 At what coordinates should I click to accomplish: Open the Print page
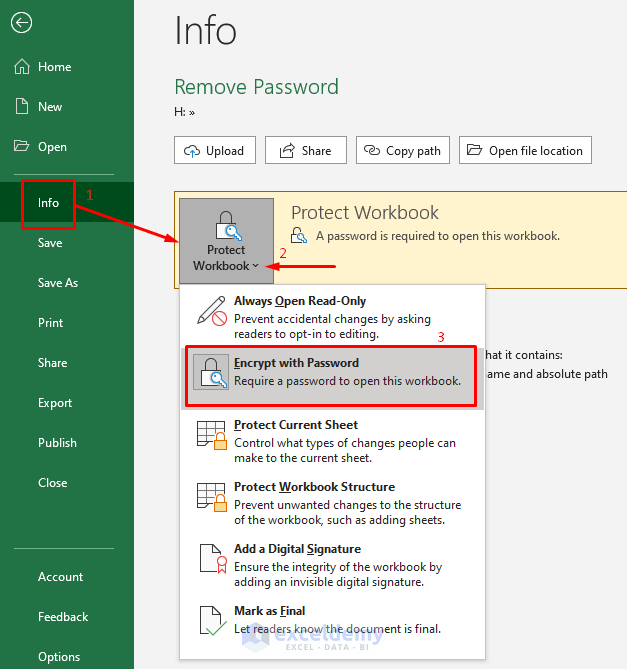coord(67,323)
